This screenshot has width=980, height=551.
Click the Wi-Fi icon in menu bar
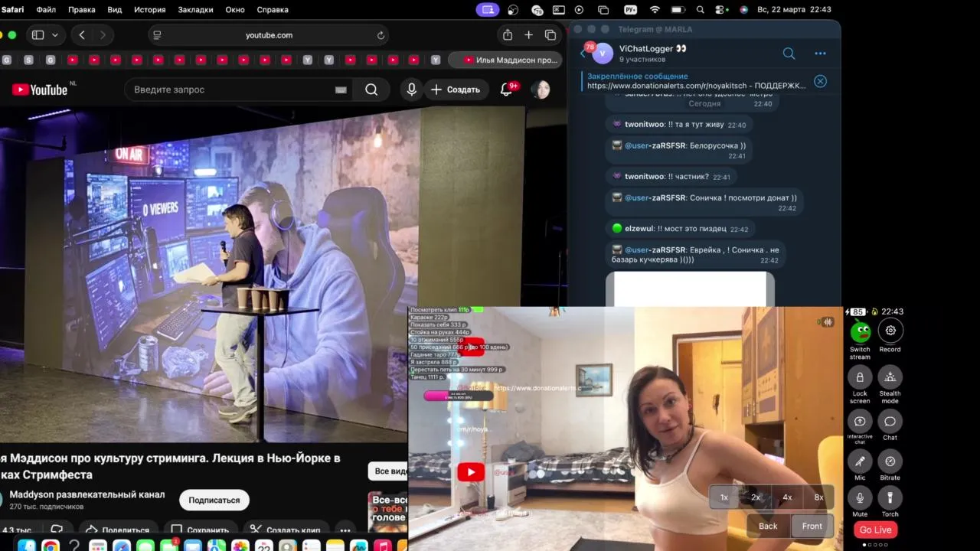pos(655,10)
